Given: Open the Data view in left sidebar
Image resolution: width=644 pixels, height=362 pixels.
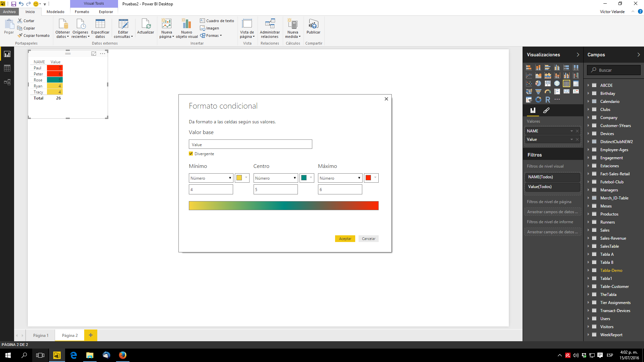Looking at the screenshot, I should tap(7, 68).
